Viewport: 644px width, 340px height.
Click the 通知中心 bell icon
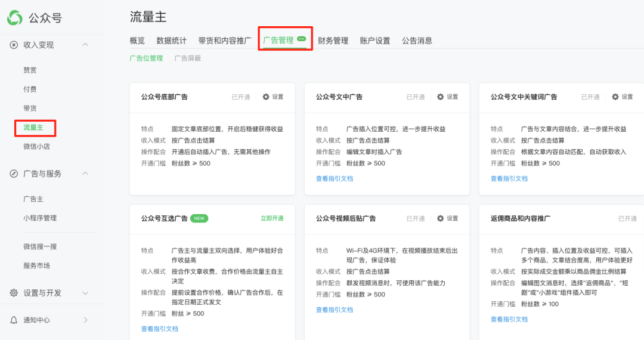14,320
